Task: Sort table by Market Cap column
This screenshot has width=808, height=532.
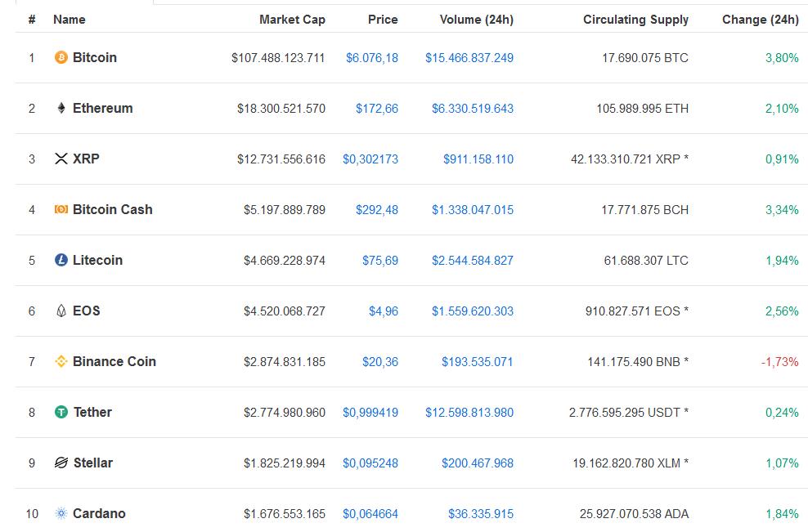Action: point(292,20)
